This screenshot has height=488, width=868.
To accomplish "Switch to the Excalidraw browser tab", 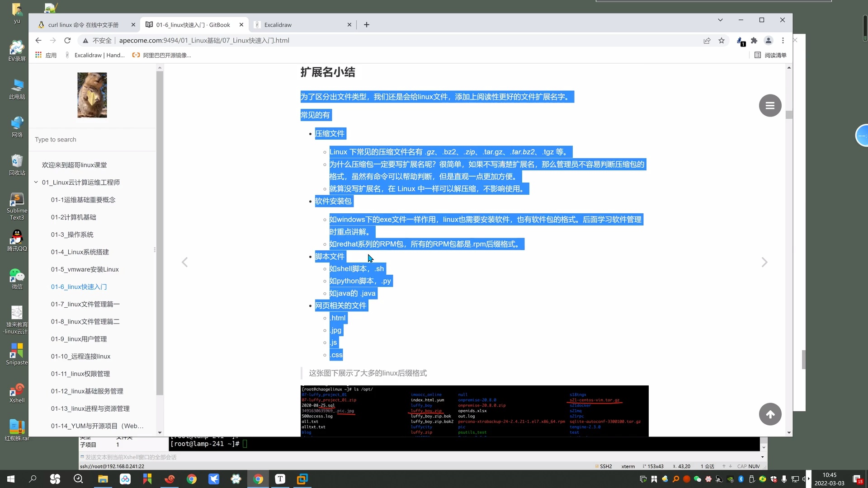I will tap(278, 25).
